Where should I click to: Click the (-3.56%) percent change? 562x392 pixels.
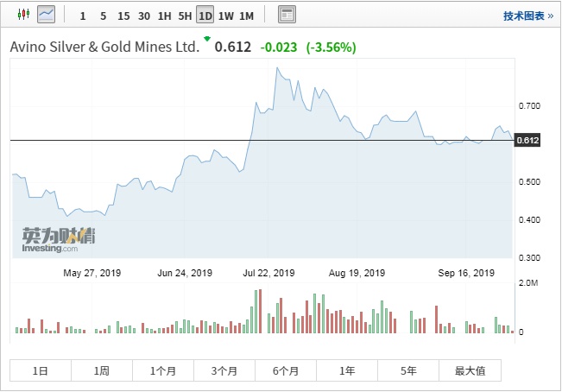click(x=332, y=47)
